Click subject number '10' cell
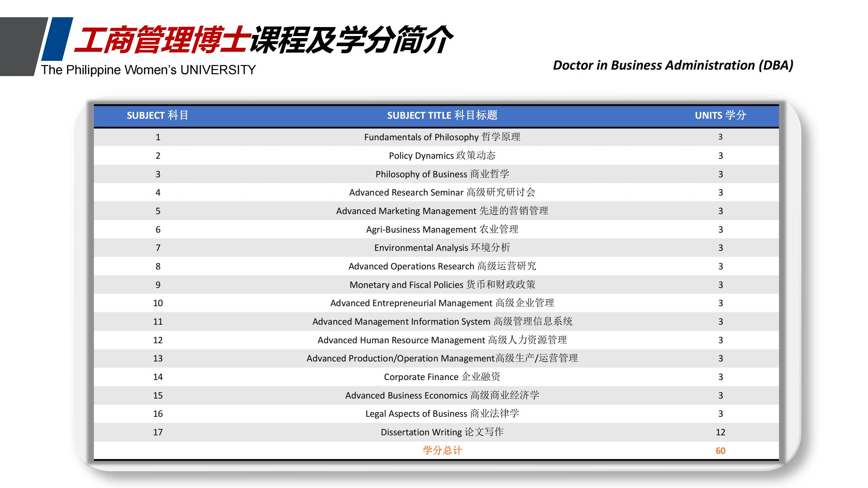Screen dimensions: 868x488 (158, 303)
